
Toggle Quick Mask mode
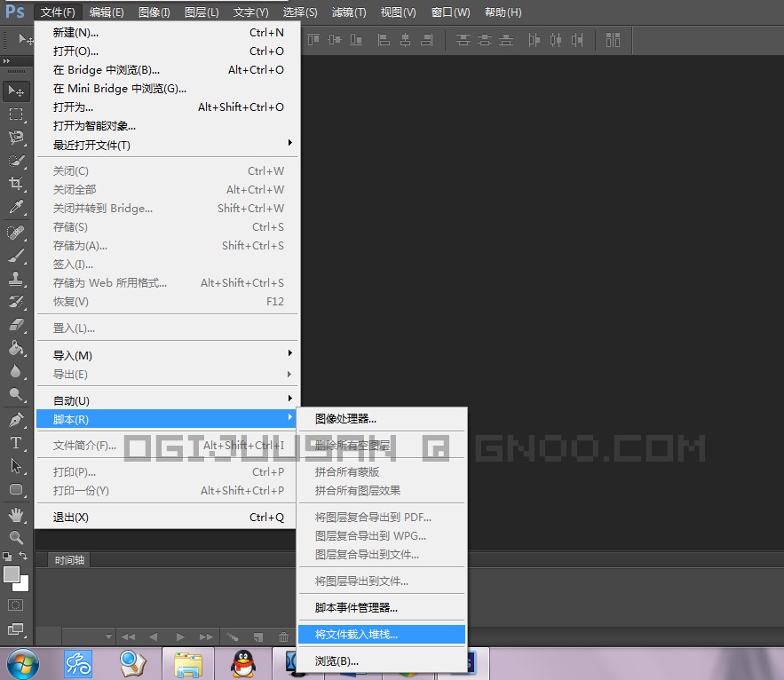click(x=16, y=605)
